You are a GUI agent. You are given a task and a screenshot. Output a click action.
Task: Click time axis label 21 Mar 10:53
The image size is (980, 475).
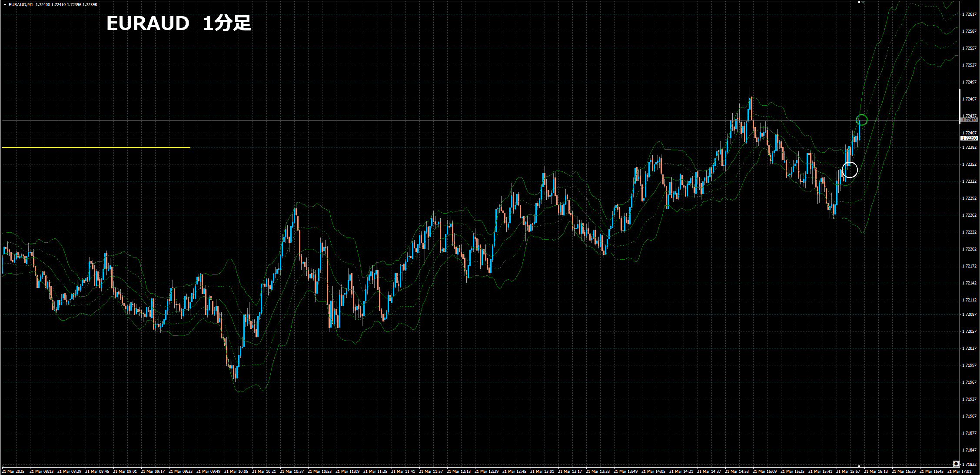pos(320,472)
